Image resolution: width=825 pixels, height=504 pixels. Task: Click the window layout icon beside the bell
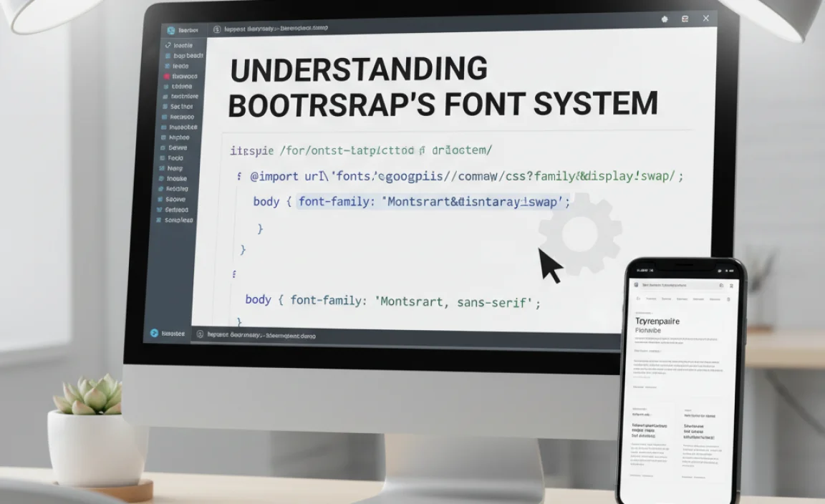coord(685,19)
